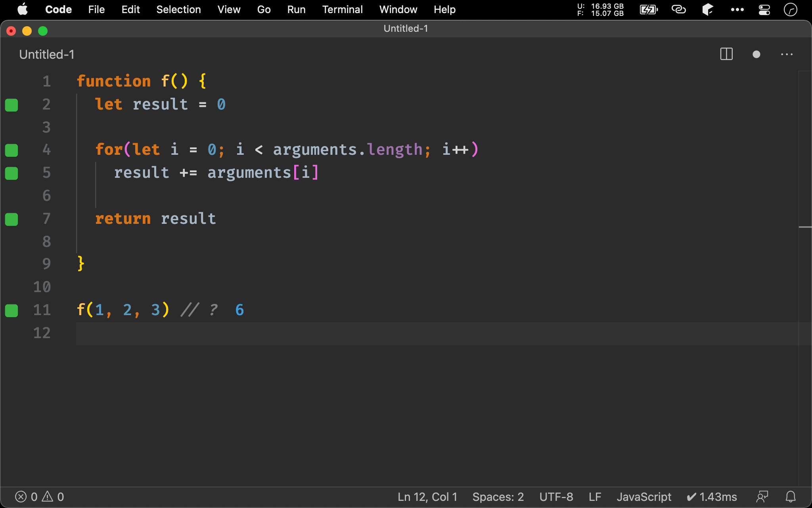
Task: Click the minimap scrollbar slider
Action: 805,227
